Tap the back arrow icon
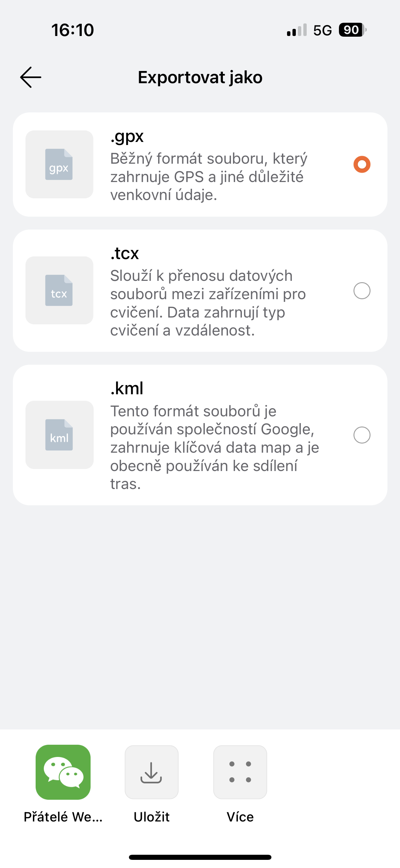The height and width of the screenshot is (868, 400). coord(31,77)
